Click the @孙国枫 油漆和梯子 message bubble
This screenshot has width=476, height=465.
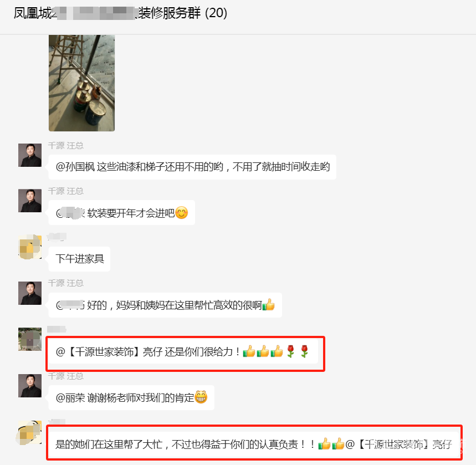pos(192,167)
